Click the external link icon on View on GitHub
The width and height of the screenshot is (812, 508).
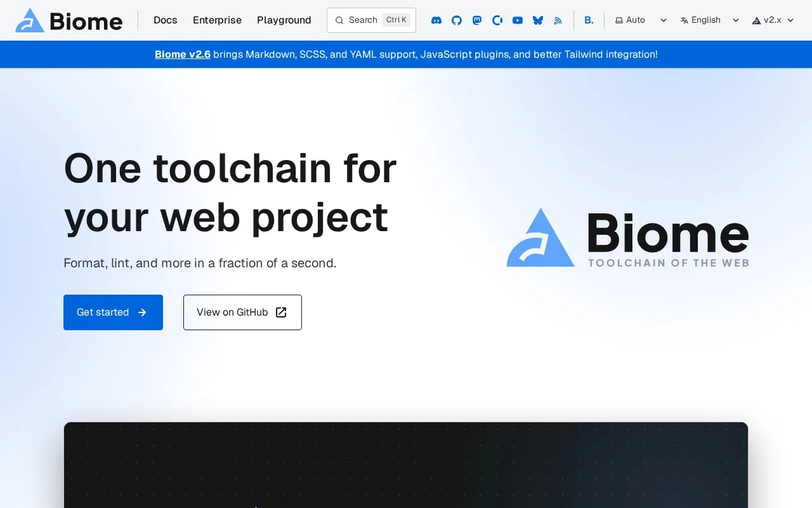281,312
